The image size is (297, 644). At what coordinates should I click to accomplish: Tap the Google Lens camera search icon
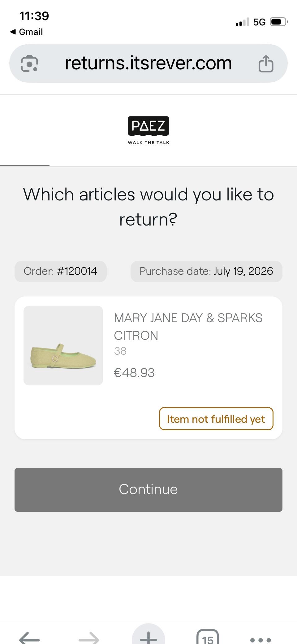(x=29, y=64)
